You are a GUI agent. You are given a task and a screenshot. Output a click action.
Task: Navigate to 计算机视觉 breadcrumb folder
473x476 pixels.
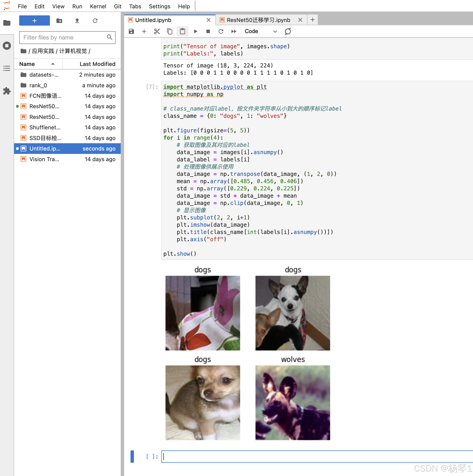click(73, 51)
